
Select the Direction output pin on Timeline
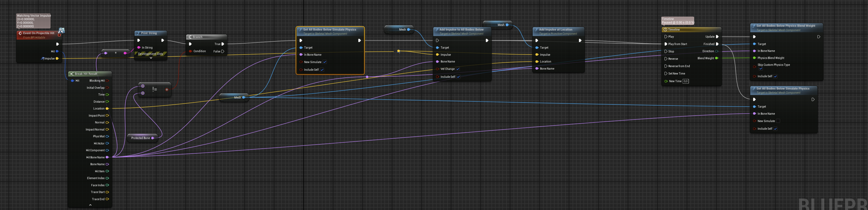717,51
